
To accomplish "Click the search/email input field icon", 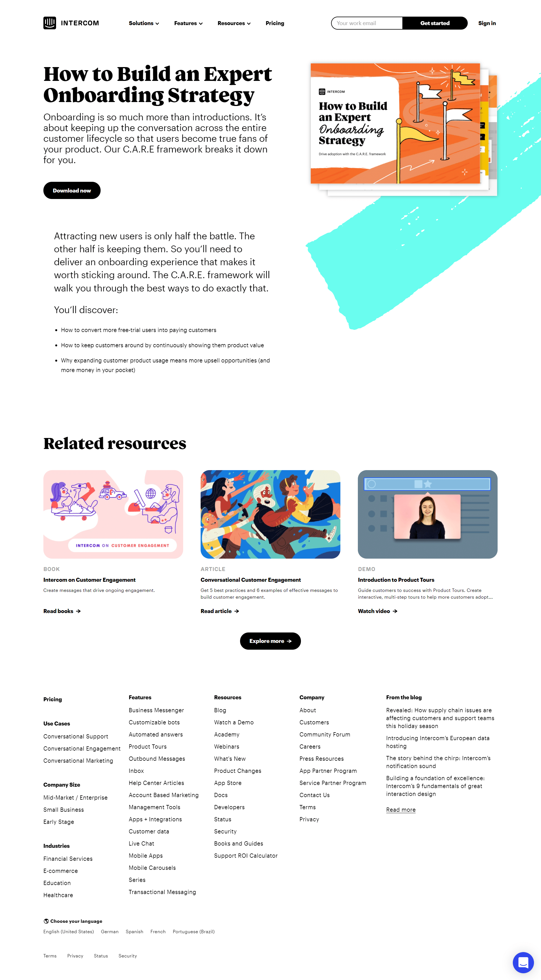I will point(367,23).
